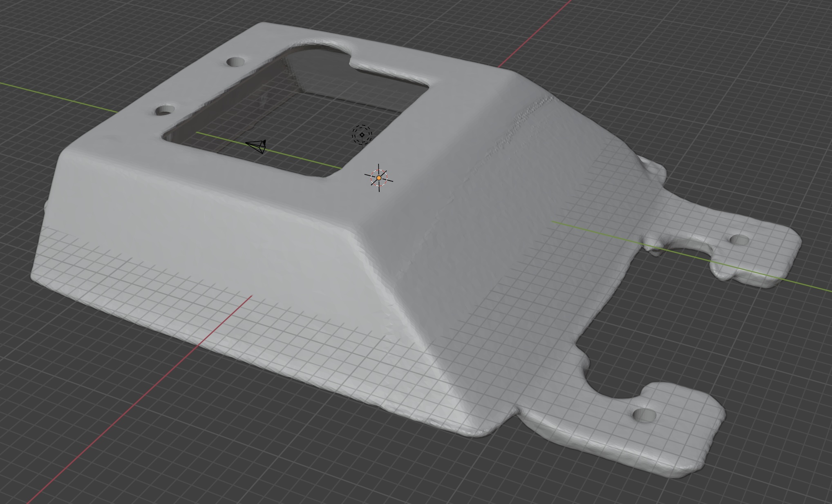Click the hole in lower right mounting tab
The width and height of the screenshot is (832, 504).
pos(644,416)
